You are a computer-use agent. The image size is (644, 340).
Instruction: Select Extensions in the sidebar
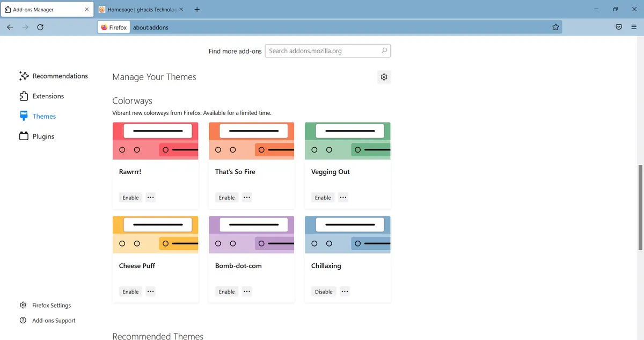click(x=48, y=96)
